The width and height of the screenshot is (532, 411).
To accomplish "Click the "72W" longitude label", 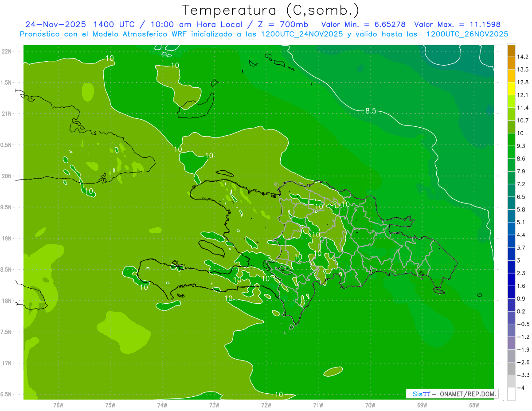I will tap(266, 405).
